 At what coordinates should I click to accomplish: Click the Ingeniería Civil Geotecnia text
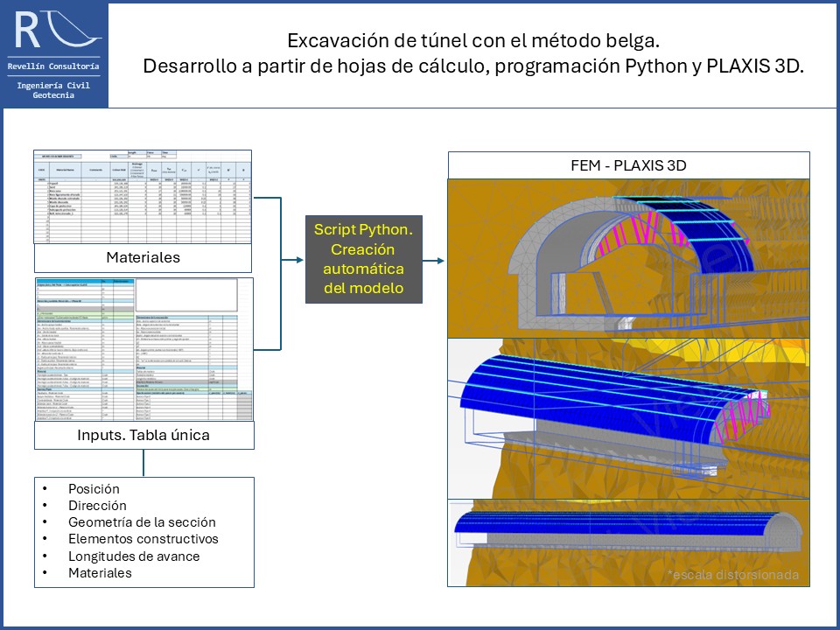[53, 89]
